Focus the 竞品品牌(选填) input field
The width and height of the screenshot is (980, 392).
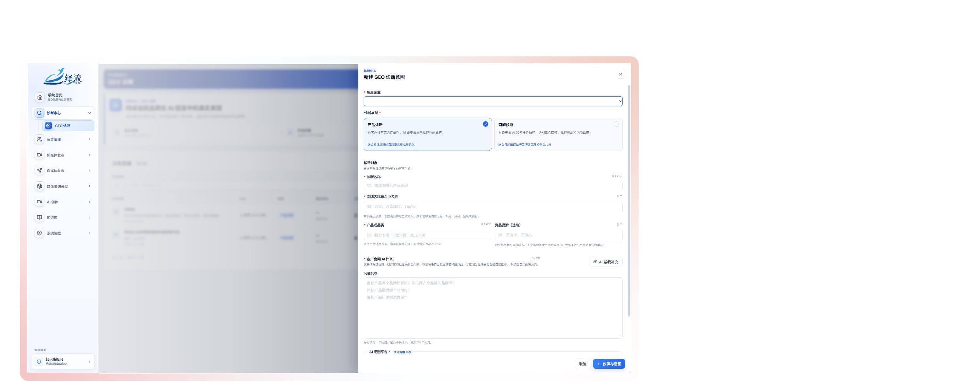click(x=559, y=235)
